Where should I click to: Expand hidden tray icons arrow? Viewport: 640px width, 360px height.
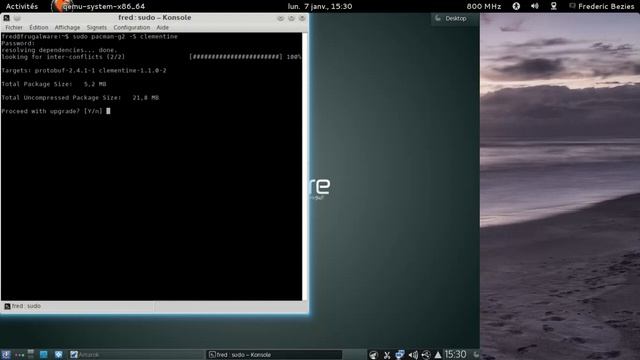(x=438, y=355)
